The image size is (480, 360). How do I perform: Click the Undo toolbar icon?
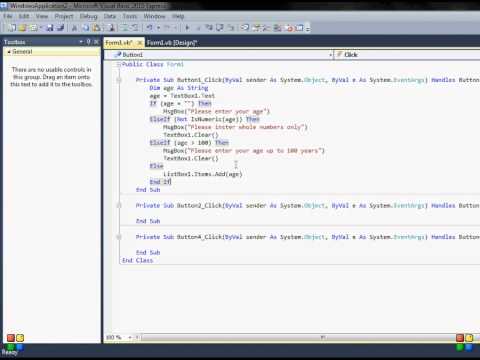click(x=149, y=28)
